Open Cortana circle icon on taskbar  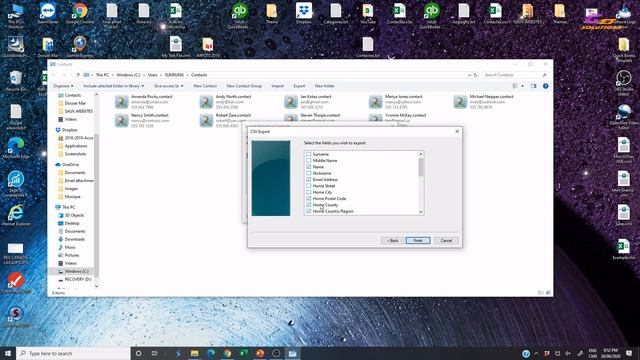click(138, 353)
